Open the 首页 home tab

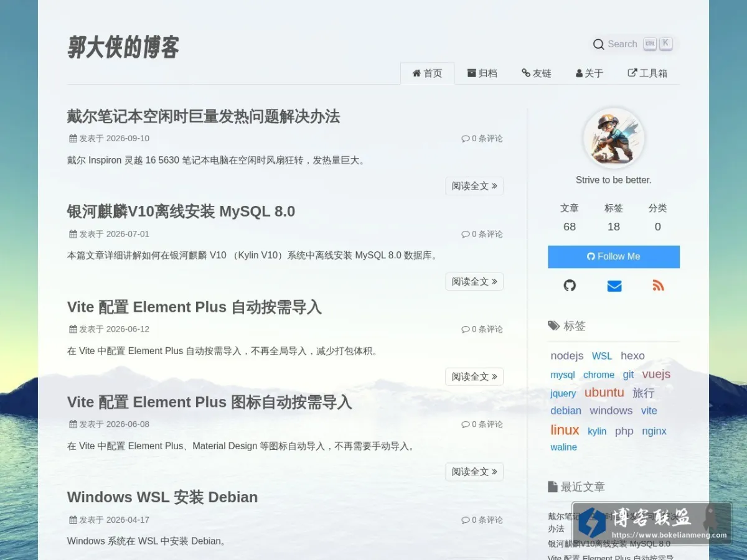pos(427,73)
